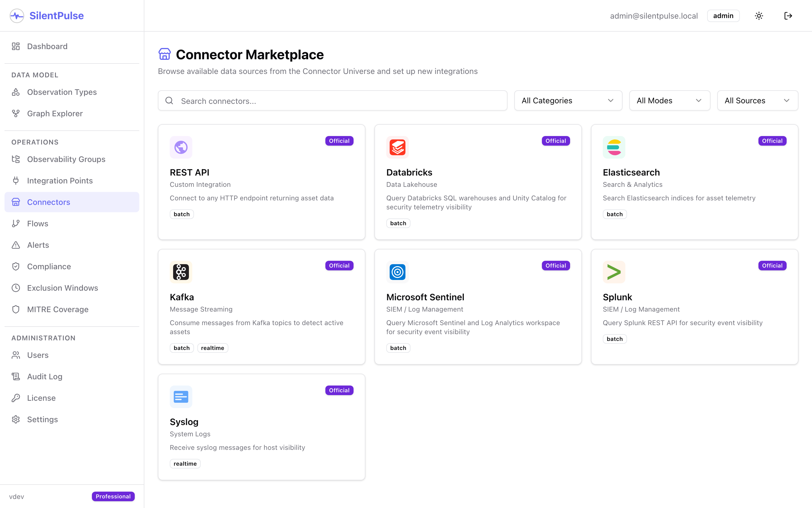Click the Graph Explorer nodes icon
This screenshot has height=508, width=812.
16,113
